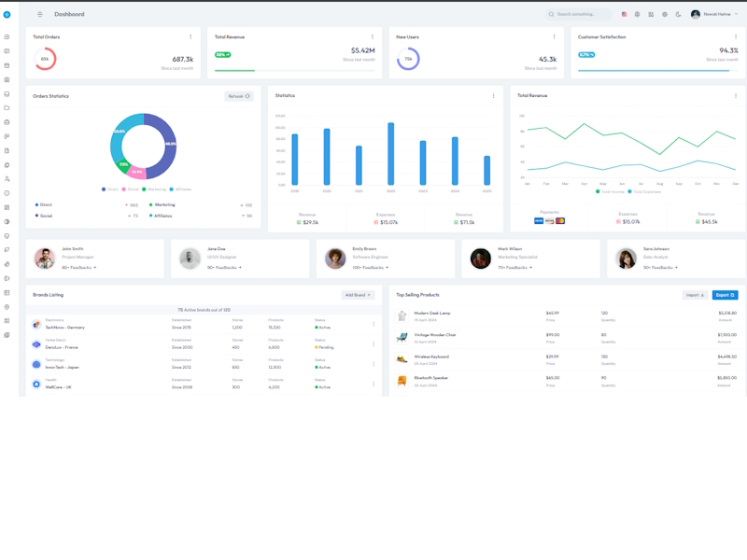Open the notifications bell icon

pos(638,14)
